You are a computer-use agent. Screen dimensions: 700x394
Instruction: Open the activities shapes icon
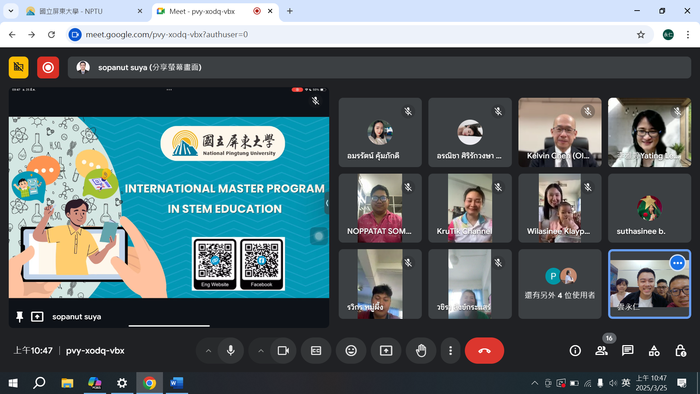click(x=654, y=351)
